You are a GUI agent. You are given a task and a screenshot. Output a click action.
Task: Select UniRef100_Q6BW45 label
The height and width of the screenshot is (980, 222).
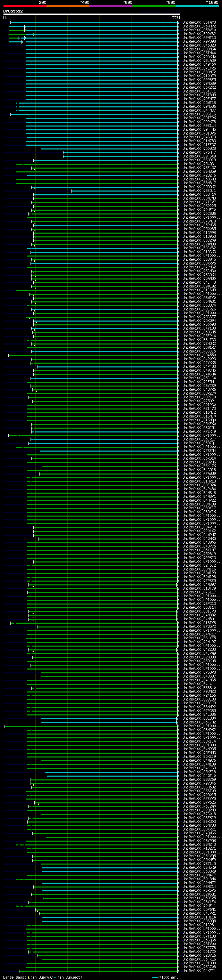click(199, 259)
